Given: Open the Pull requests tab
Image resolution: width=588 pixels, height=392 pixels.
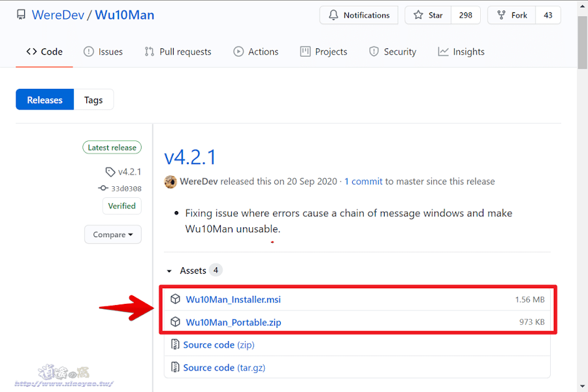Looking at the screenshot, I should click(x=178, y=52).
